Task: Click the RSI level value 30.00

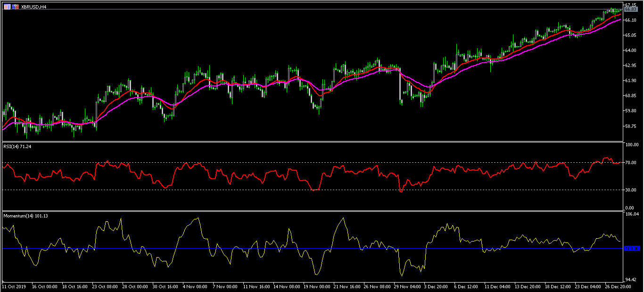Action: [630, 190]
